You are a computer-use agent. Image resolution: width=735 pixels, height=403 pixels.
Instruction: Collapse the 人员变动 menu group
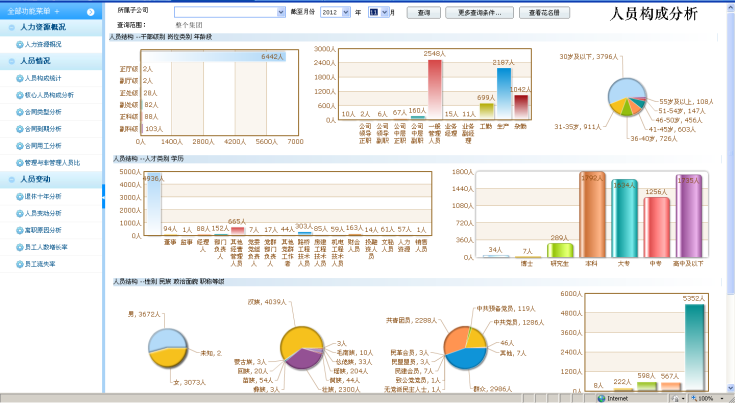tap(12, 179)
